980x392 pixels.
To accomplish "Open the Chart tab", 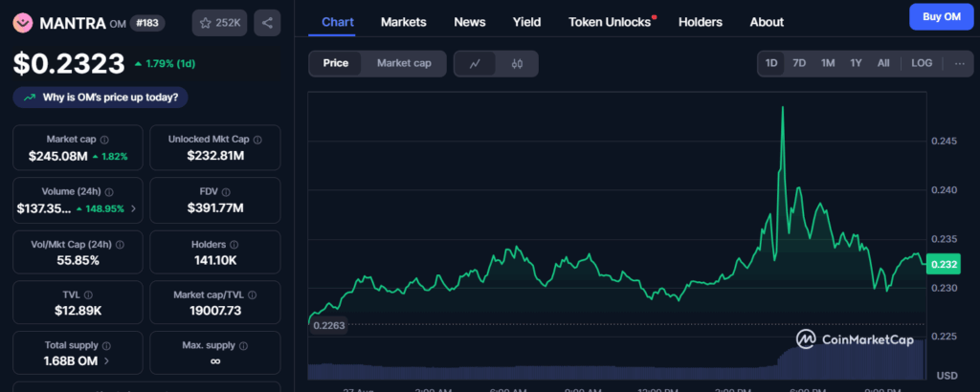I will point(338,22).
